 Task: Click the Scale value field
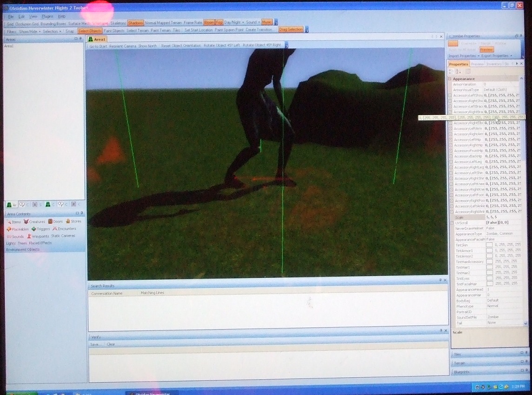502,217
